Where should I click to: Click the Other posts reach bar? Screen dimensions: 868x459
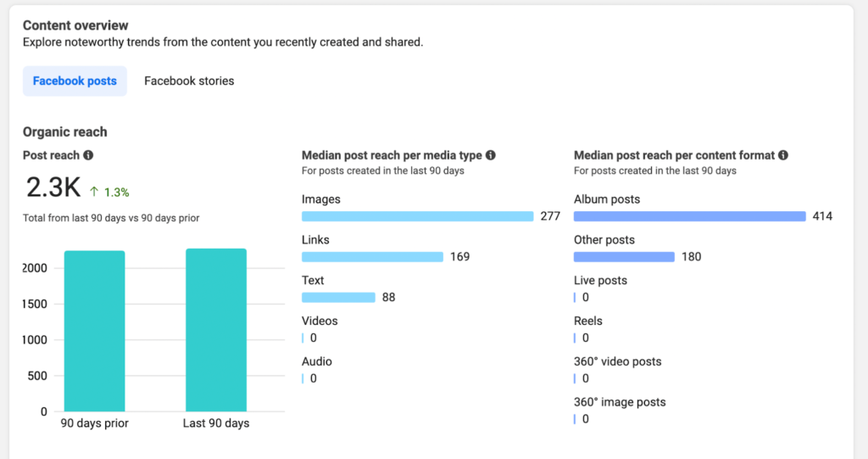624,257
